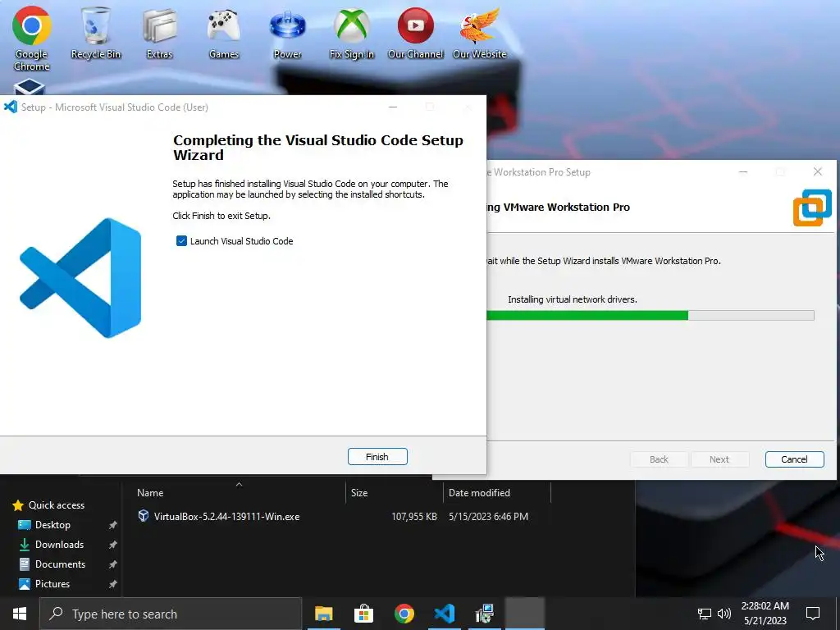
Task: Open Pictures in Quick access sidebar
Action: 52,584
